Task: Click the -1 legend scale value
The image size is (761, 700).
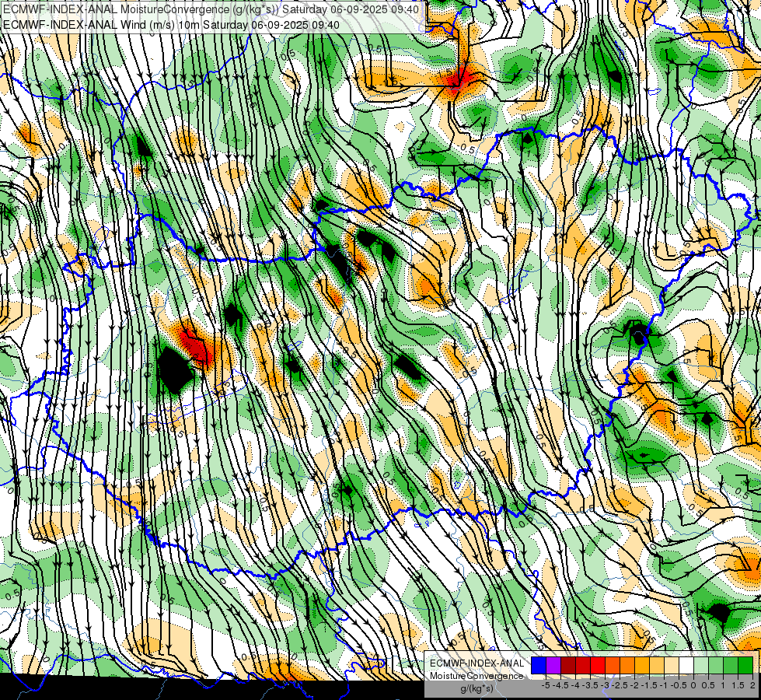Action: coord(664,685)
